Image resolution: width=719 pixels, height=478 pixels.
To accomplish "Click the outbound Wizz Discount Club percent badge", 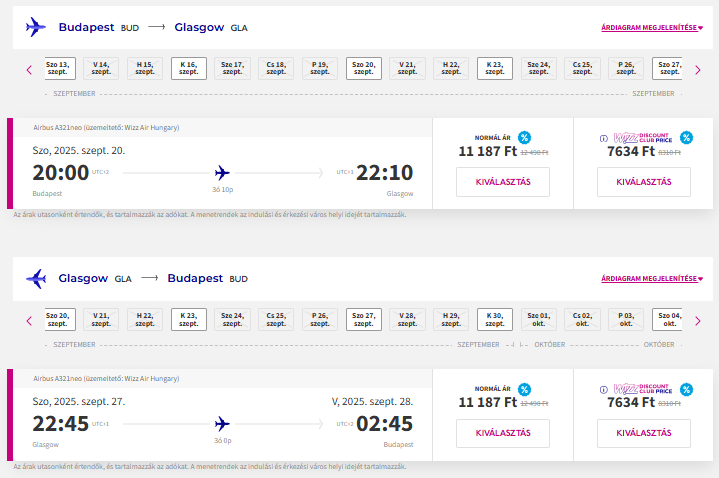I will coord(686,138).
